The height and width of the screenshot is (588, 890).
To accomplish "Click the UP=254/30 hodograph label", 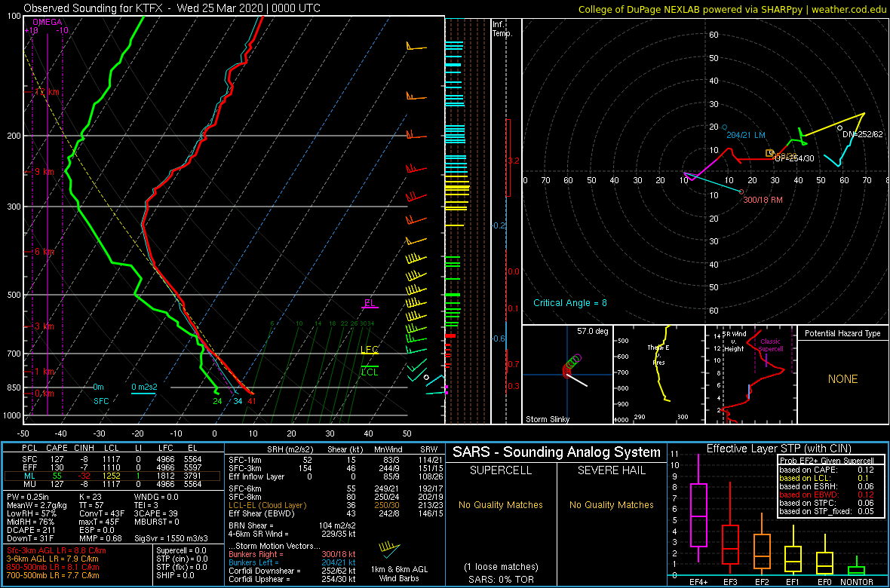I will (794, 158).
